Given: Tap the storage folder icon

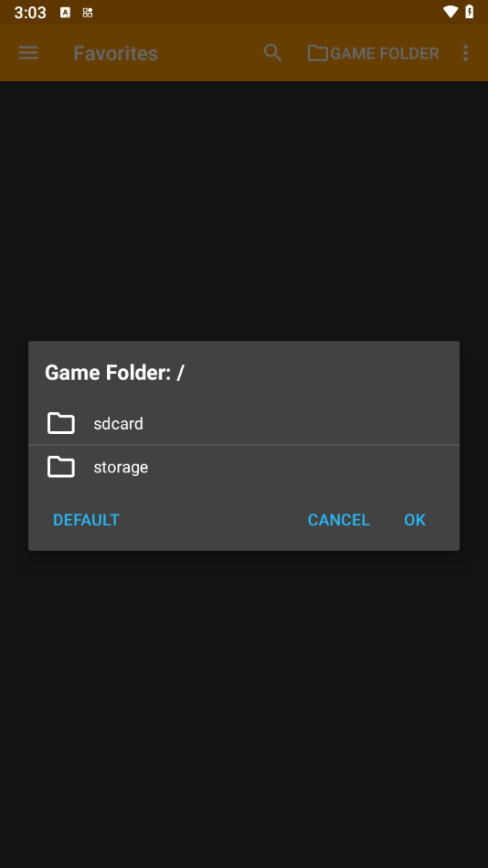Looking at the screenshot, I should [61, 467].
